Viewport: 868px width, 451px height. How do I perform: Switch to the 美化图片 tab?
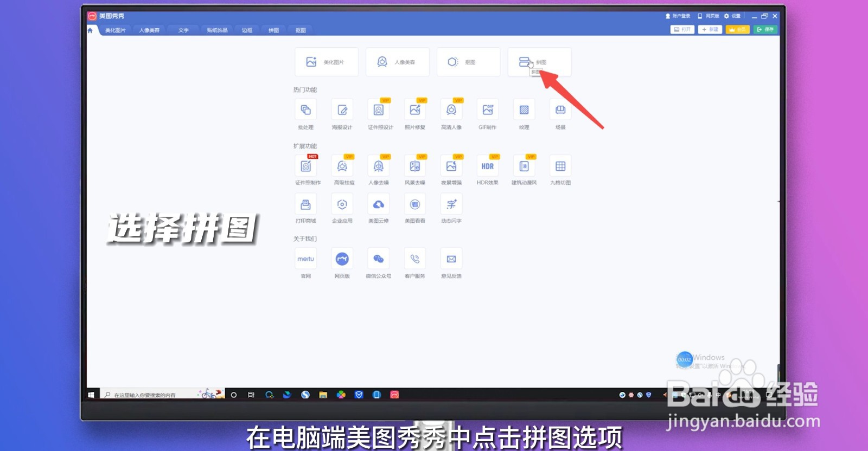pyautogui.click(x=116, y=30)
